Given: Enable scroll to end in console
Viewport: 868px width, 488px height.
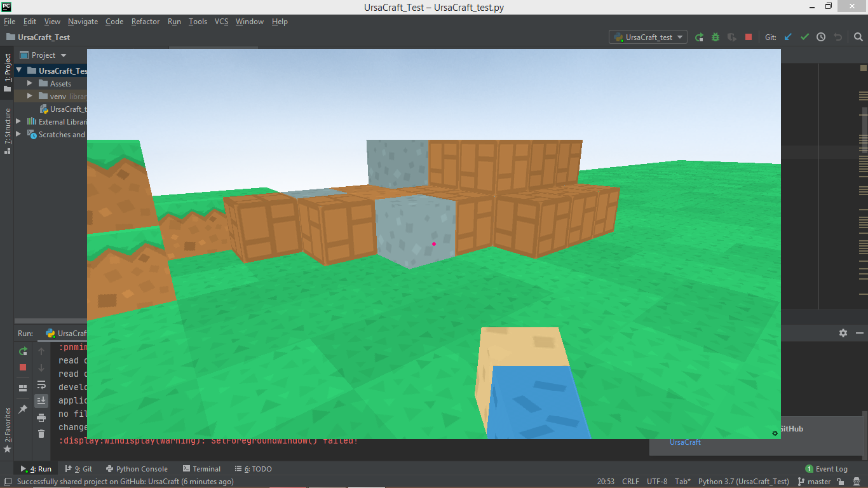Looking at the screenshot, I should click(40, 400).
